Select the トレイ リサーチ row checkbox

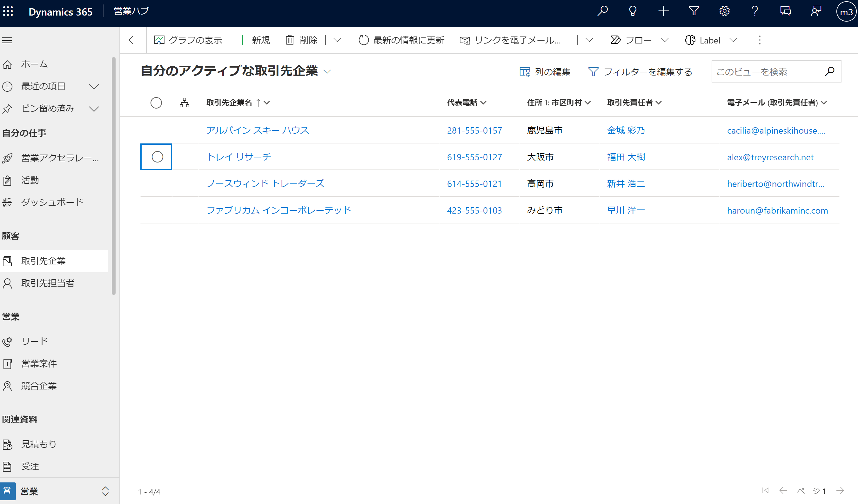tap(157, 156)
